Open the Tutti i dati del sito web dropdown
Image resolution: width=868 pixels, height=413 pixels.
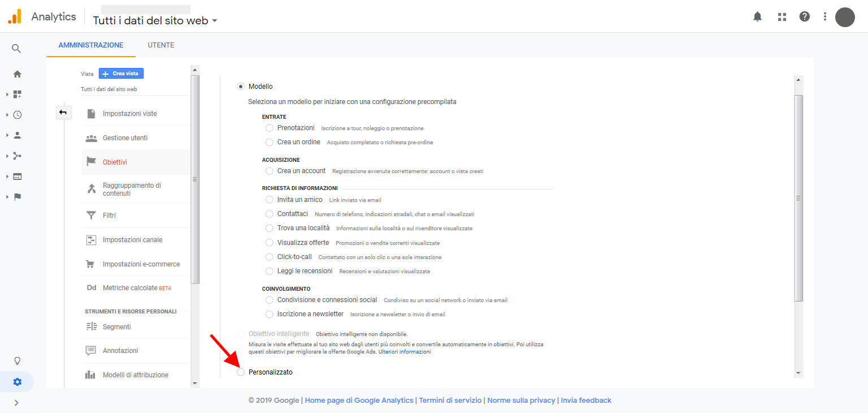(x=155, y=21)
